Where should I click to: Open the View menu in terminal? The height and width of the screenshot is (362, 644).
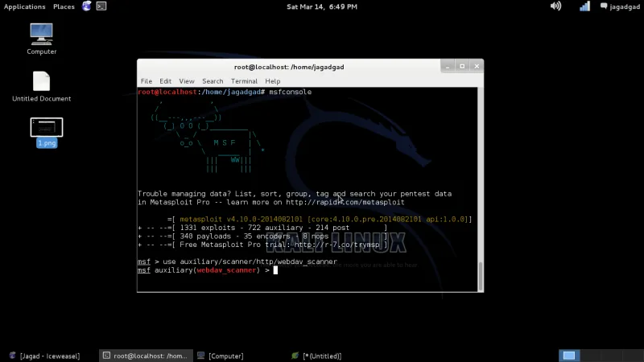(x=187, y=81)
